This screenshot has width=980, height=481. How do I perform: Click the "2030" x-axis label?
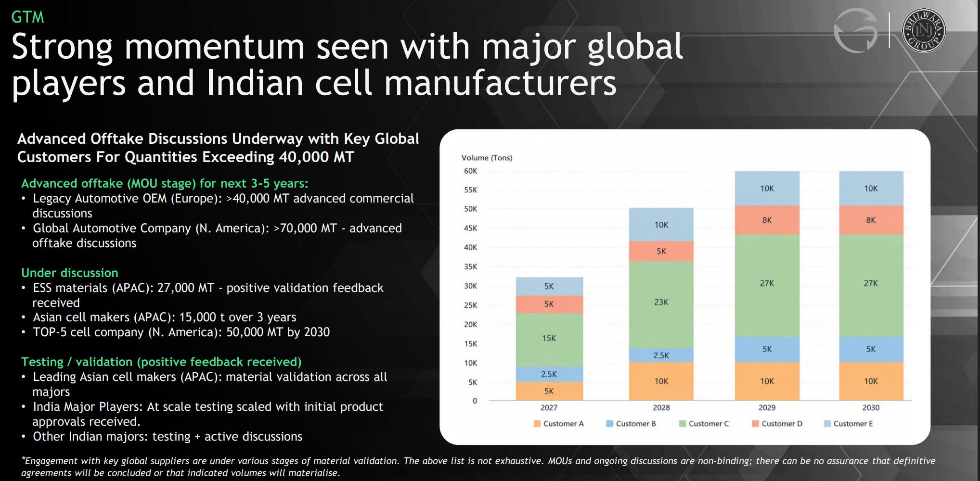(871, 407)
